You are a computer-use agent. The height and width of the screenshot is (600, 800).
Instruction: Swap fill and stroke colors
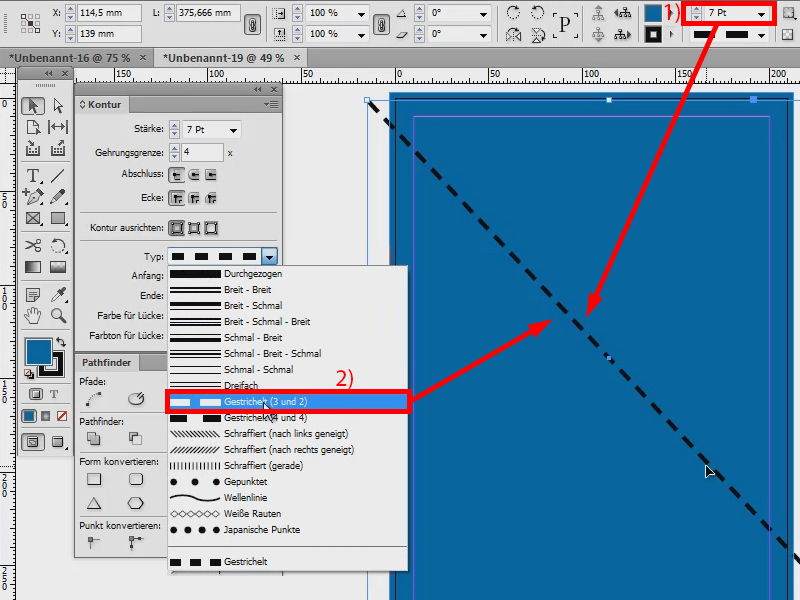point(61,342)
